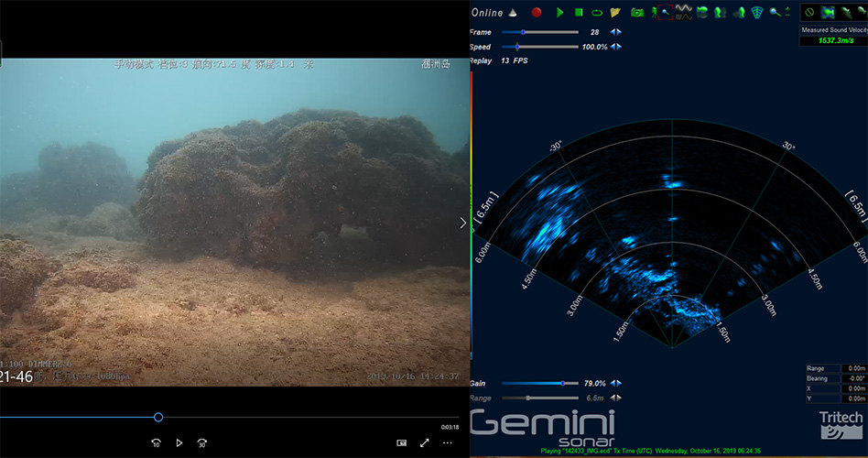Image resolution: width=868 pixels, height=458 pixels.
Task: Click the Tritech logo
Action: click(x=841, y=425)
